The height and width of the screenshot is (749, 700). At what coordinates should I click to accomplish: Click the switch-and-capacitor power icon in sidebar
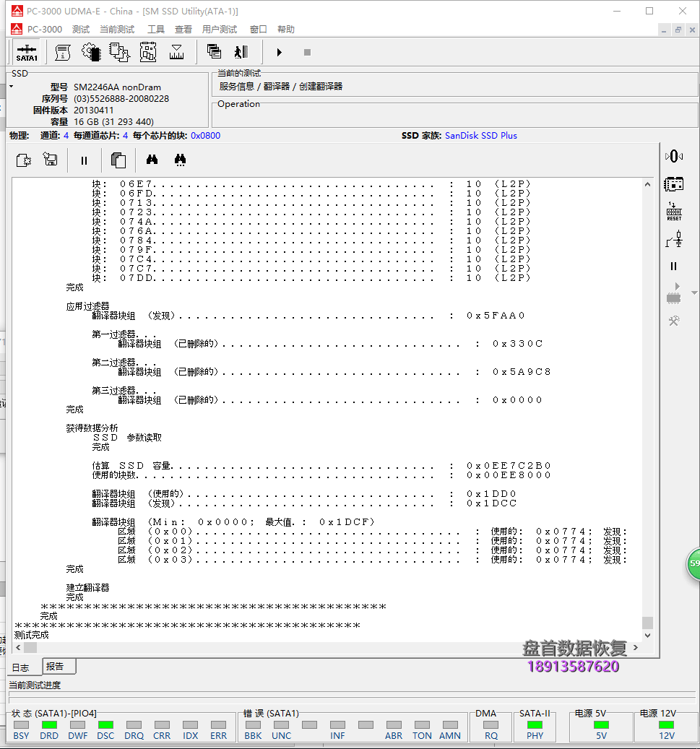click(x=674, y=239)
